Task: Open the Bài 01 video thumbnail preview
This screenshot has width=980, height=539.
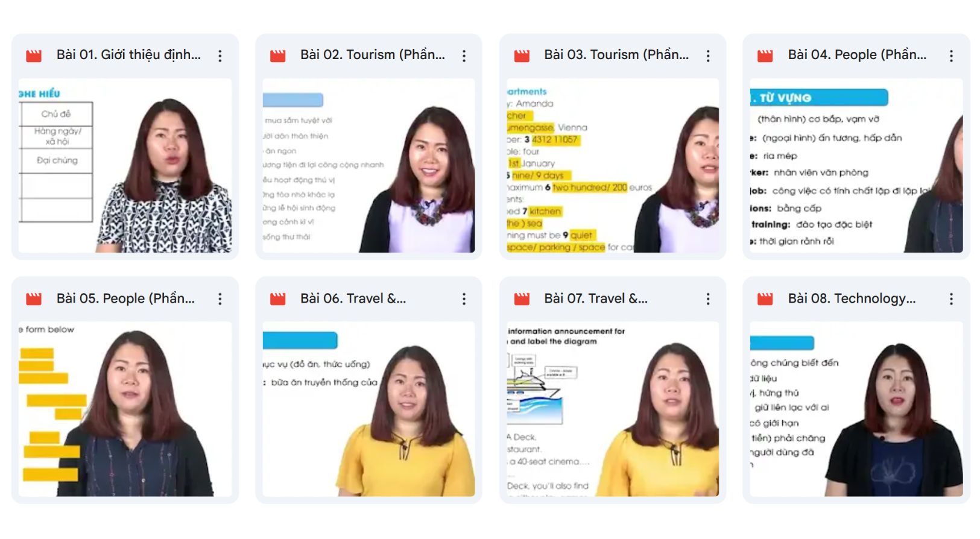Action: (125, 165)
